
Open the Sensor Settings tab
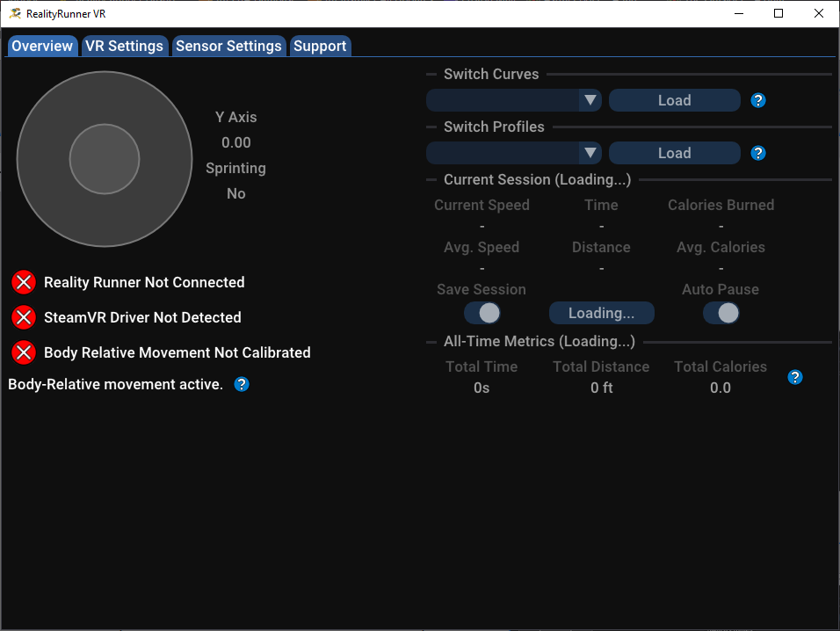click(228, 46)
